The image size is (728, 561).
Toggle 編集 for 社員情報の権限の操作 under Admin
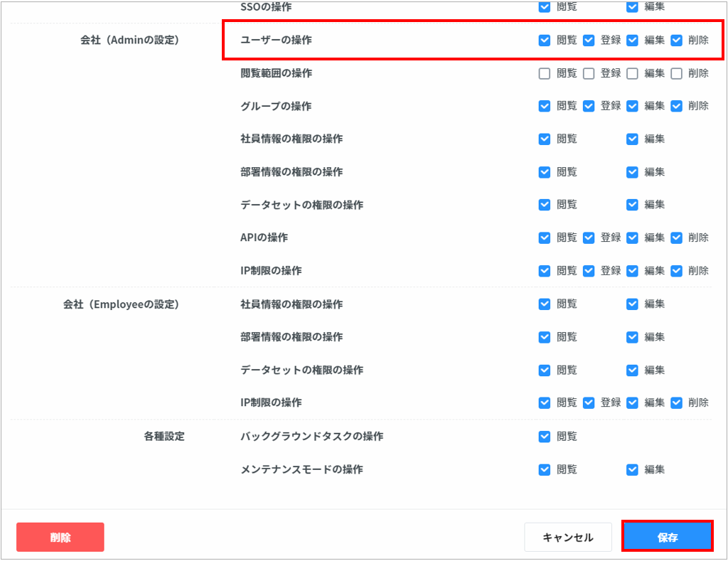[633, 139]
